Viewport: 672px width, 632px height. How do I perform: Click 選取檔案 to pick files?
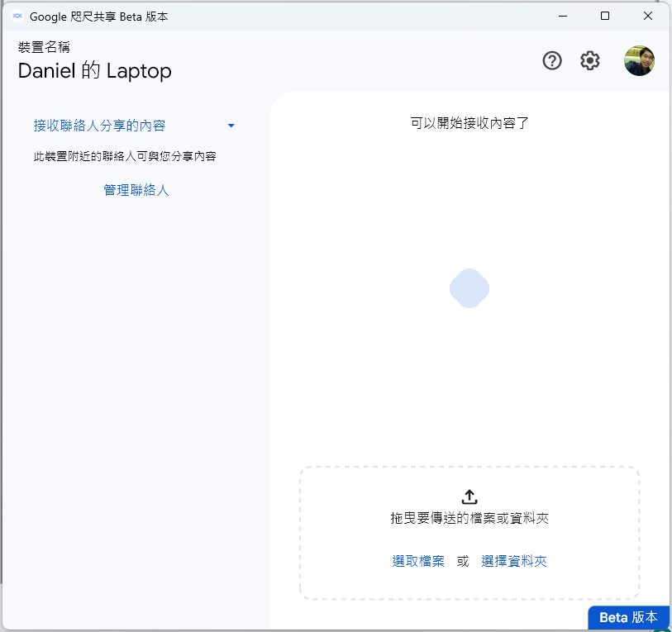tap(418, 561)
